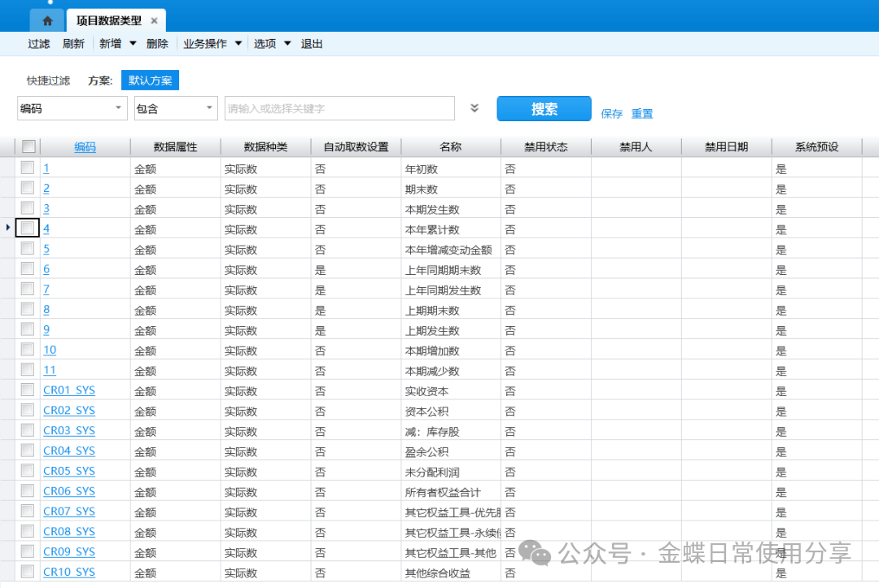Select the checkbox for row CR01_SYS

coord(28,390)
